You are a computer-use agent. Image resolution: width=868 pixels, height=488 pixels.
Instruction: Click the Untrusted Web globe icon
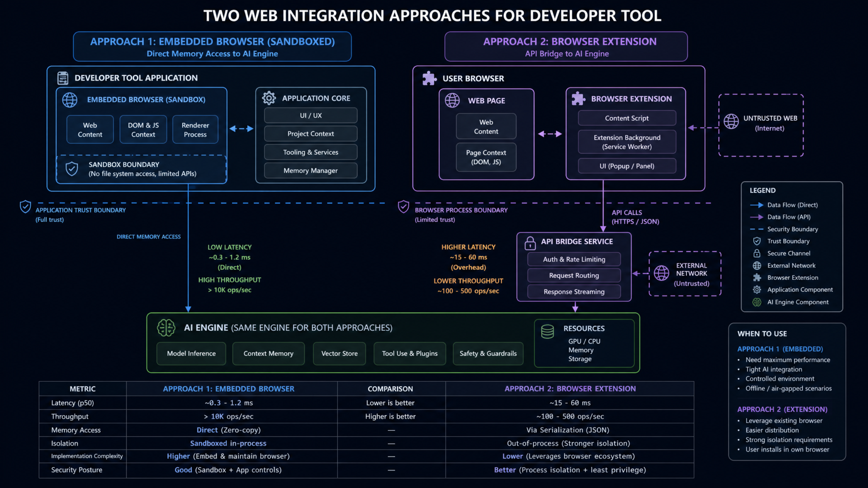(x=731, y=122)
